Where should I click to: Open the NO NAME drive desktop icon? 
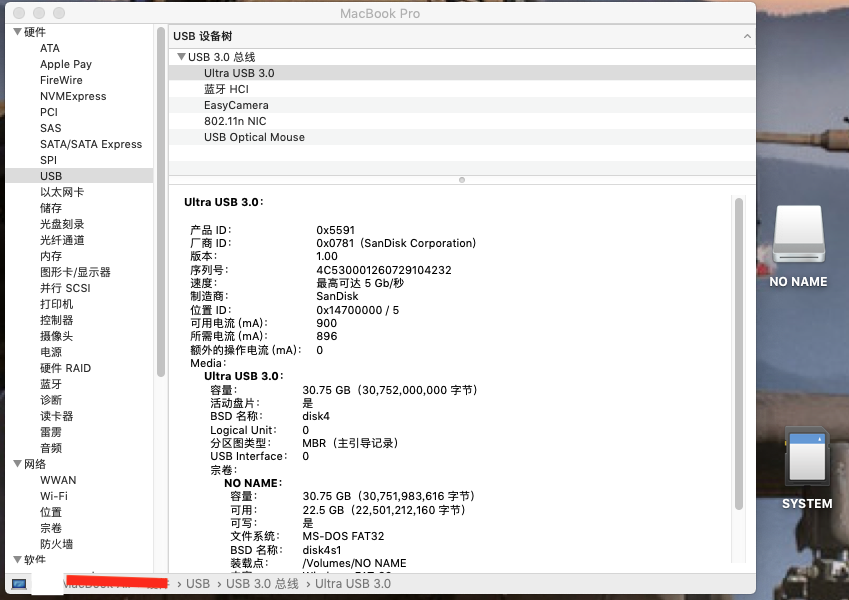(797, 236)
